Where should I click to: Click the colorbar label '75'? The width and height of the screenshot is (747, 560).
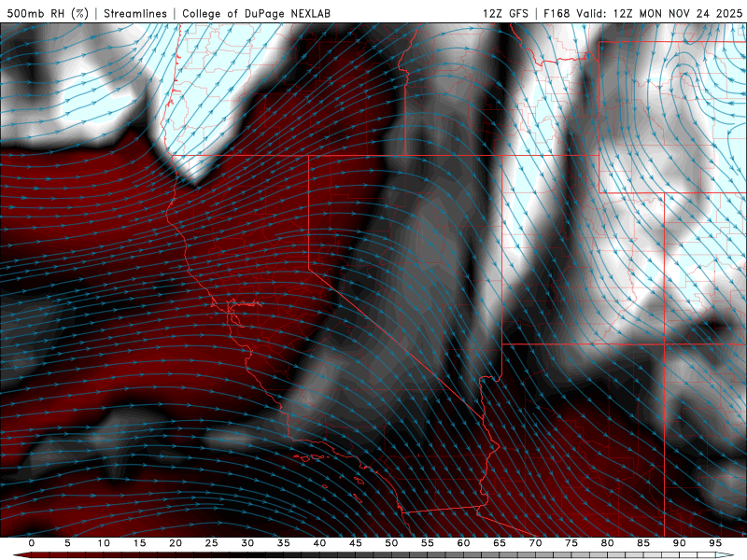[571, 543]
